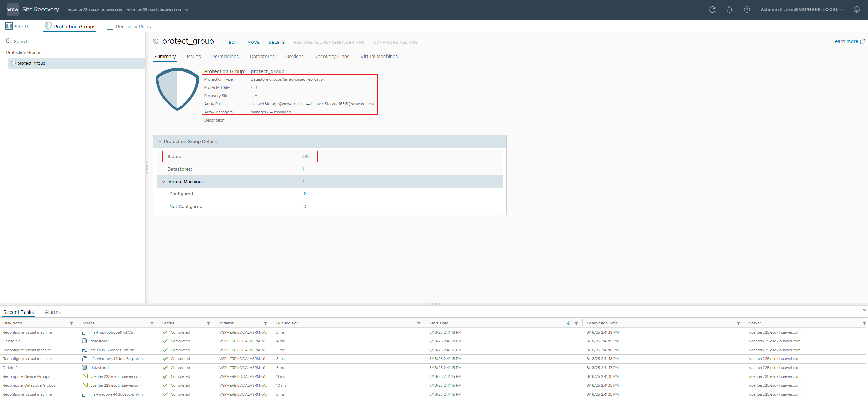This screenshot has width=868, height=401.
Task: Click the Recovery Plans document icon
Action: pyautogui.click(x=110, y=26)
